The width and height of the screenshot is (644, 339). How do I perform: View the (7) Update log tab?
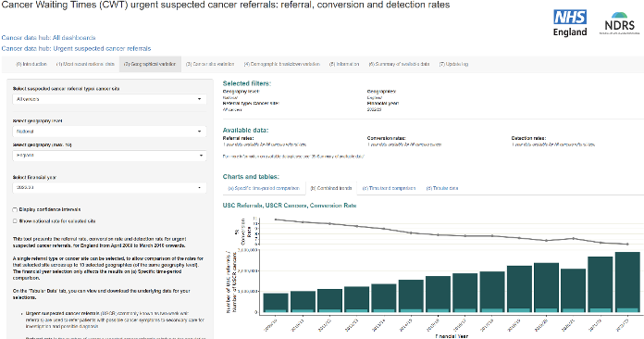tap(453, 64)
